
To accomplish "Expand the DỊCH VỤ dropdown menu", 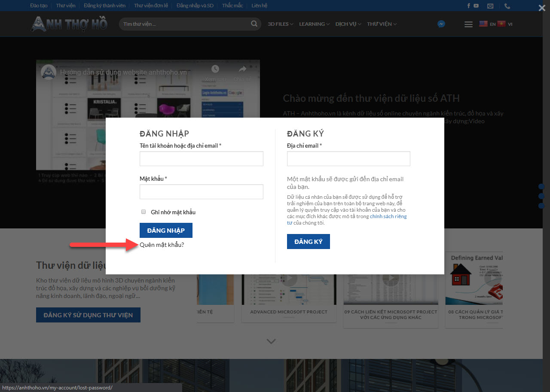I will click(x=348, y=24).
